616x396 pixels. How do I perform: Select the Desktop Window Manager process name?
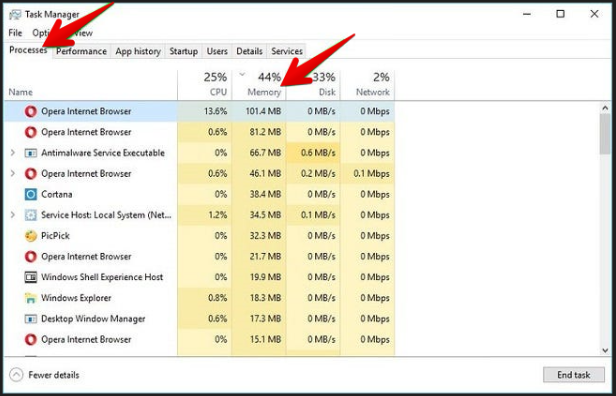click(93, 319)
